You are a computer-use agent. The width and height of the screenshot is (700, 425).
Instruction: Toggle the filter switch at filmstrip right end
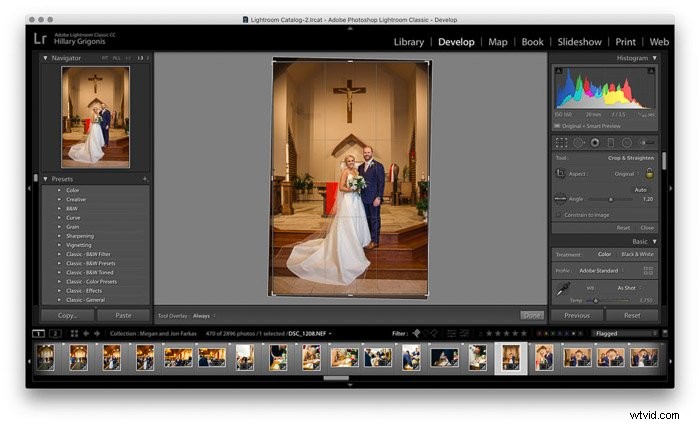pyautogui.click(x=665, y=333)
